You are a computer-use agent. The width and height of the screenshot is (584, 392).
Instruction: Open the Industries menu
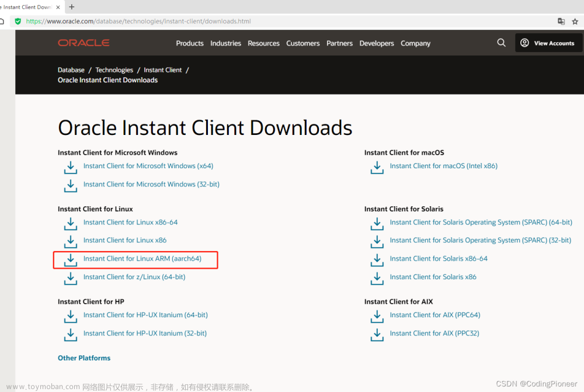[225, 43]
